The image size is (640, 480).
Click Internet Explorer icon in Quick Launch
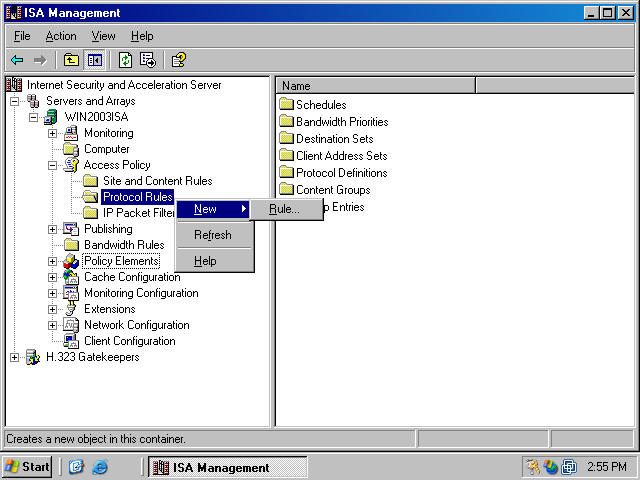point(100,467)
